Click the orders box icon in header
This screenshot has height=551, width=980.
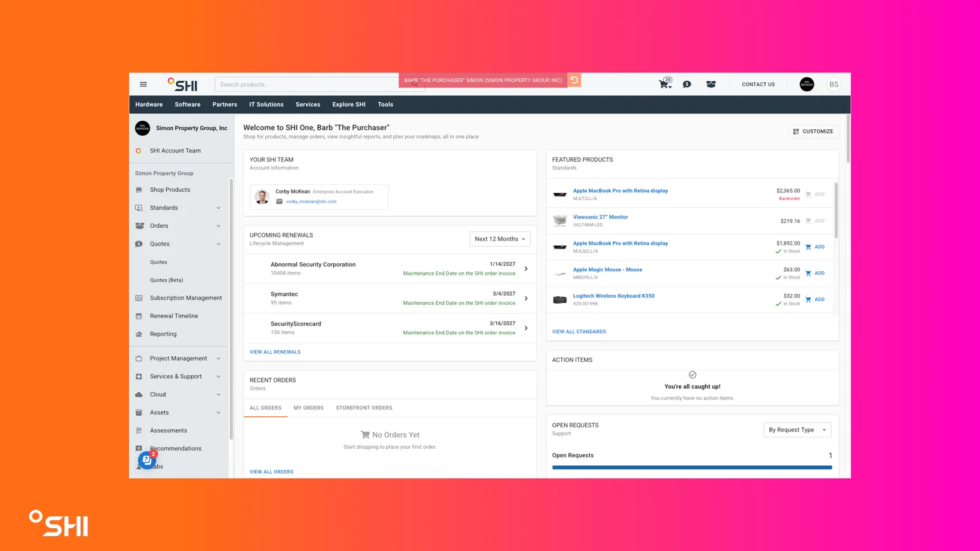pos(711,84)
